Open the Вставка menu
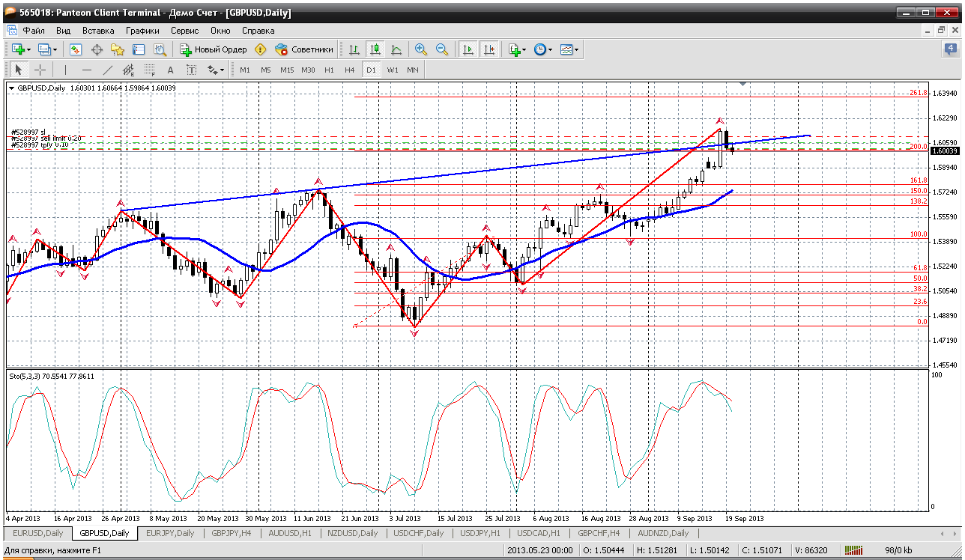The height and width of the screenshot is (560, 965). 98,31
